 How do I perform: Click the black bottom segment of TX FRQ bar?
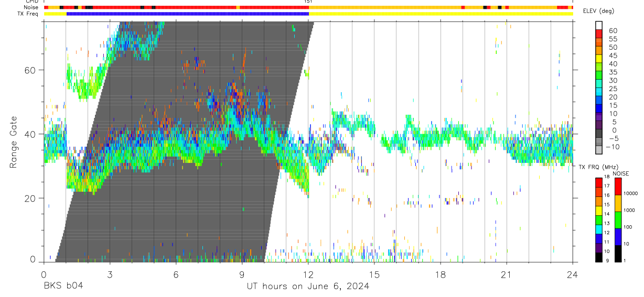599,258
